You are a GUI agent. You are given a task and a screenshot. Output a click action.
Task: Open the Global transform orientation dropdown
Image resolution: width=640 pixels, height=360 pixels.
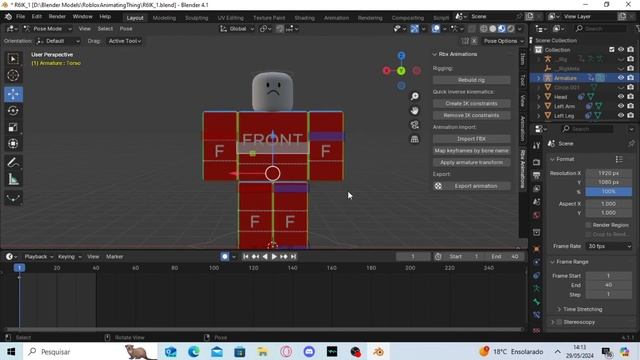pos(237,29)
